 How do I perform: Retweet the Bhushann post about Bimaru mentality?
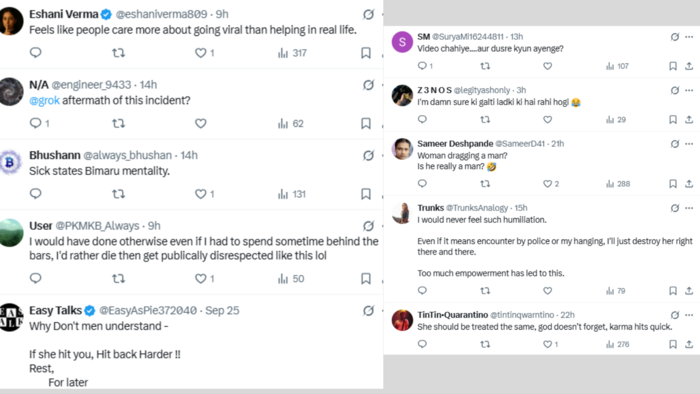pos(118,194)
